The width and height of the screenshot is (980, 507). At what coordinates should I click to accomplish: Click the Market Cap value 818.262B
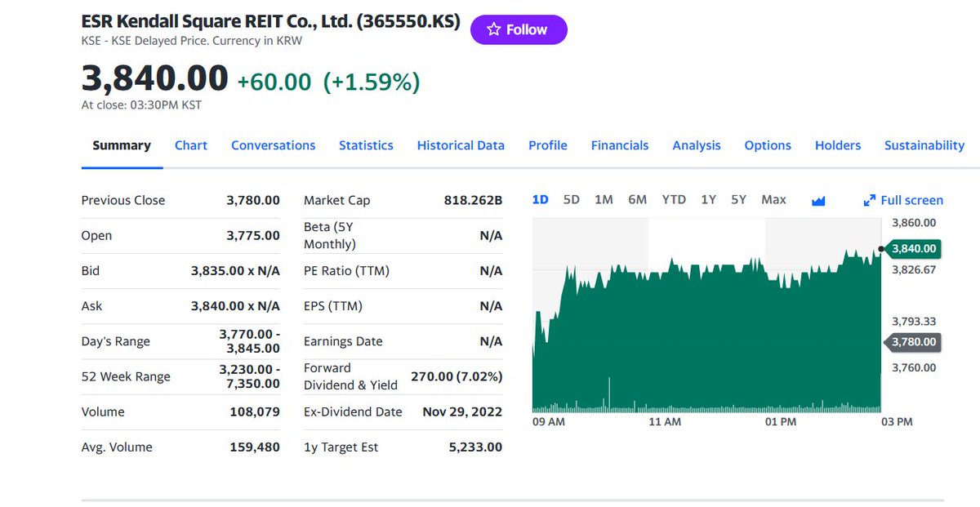(473, 200)
